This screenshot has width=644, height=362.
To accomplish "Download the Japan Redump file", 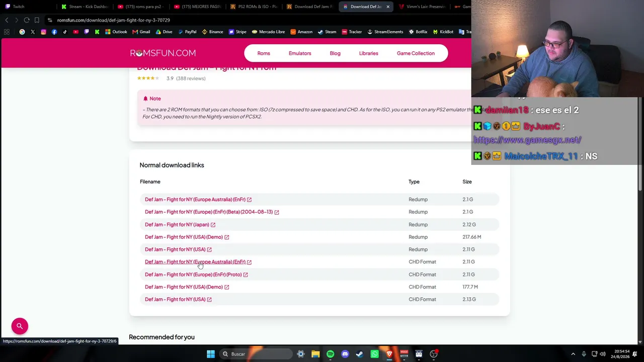I will pyautogui.click(x=180, y=225).
